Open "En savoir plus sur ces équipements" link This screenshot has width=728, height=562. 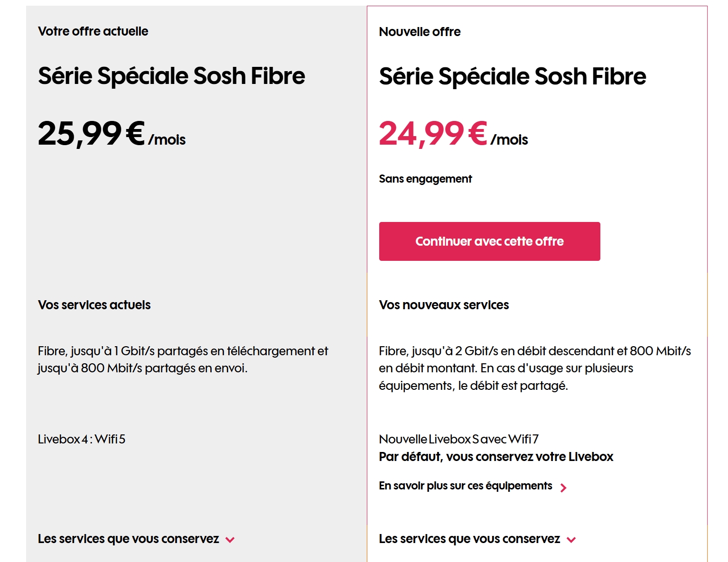click(465, 486)
